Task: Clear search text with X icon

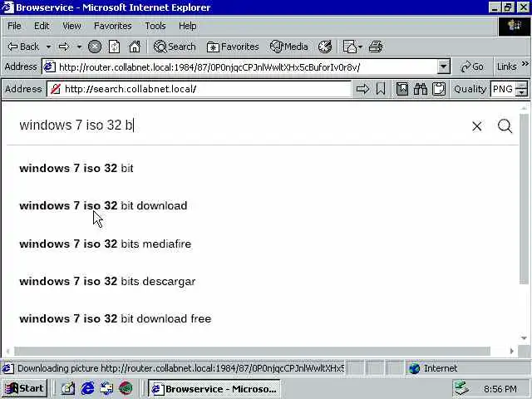Action: (x=476, y=126)
